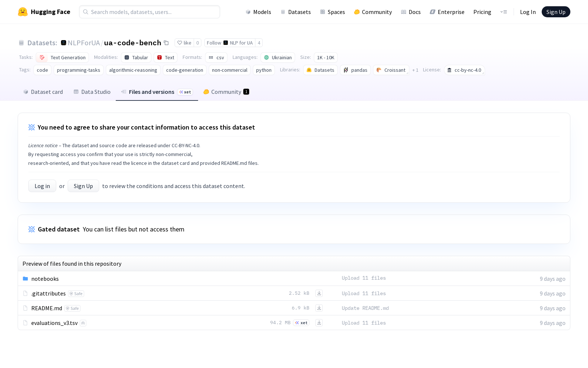Open the cc-by-nc-4.0 license tag
Image resolution: width=588 pixels, height=368 pixels.
pyautogui.click(x=464, y=70)
